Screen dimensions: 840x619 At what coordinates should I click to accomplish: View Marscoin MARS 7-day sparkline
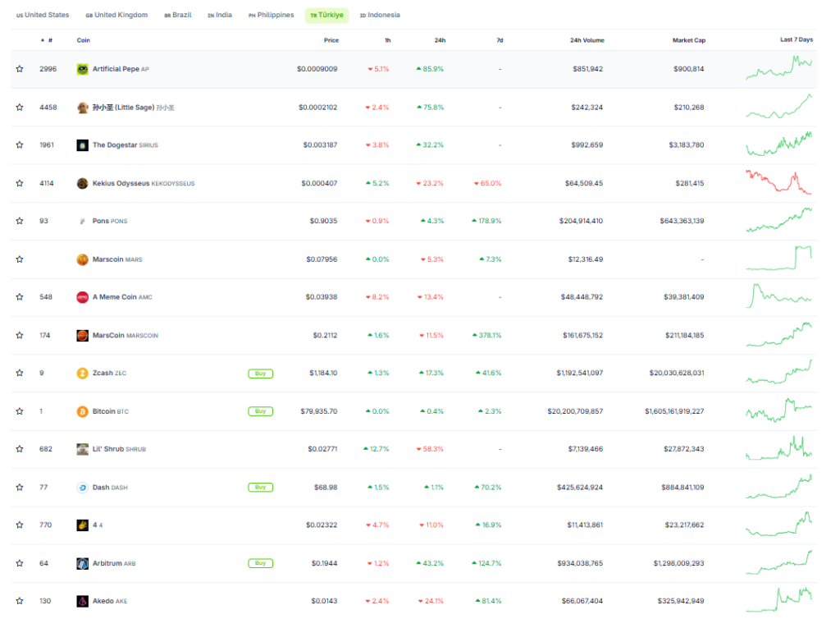coord(779,258)
